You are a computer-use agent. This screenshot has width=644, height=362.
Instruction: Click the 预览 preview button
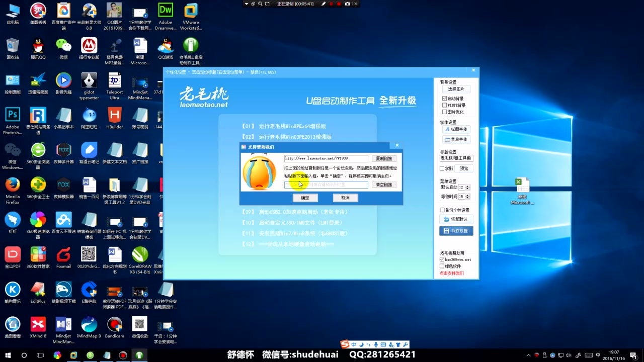(463, 168)
